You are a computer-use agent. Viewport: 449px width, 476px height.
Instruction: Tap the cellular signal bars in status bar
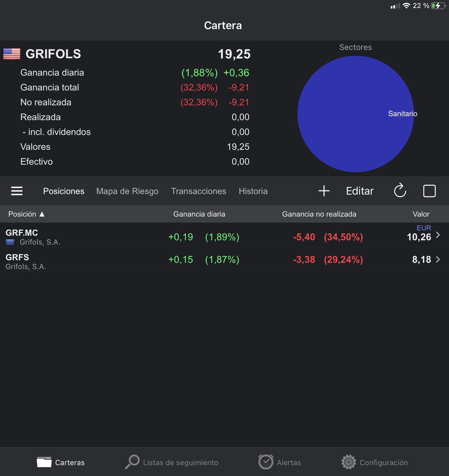[x=395, y=6]
